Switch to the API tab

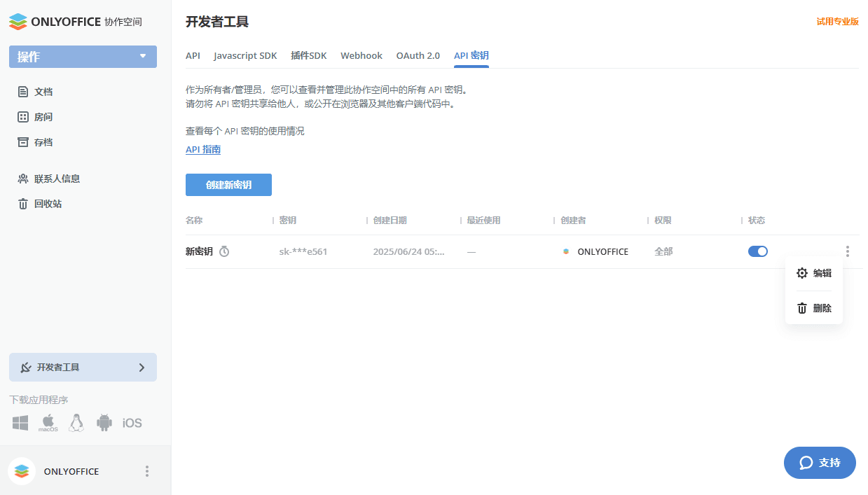193,55
